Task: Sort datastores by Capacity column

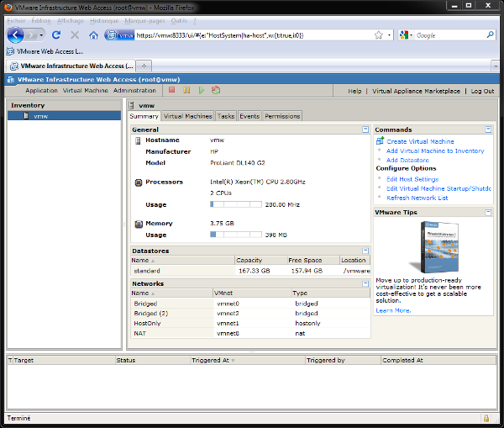Action: (x=260, y=260)
